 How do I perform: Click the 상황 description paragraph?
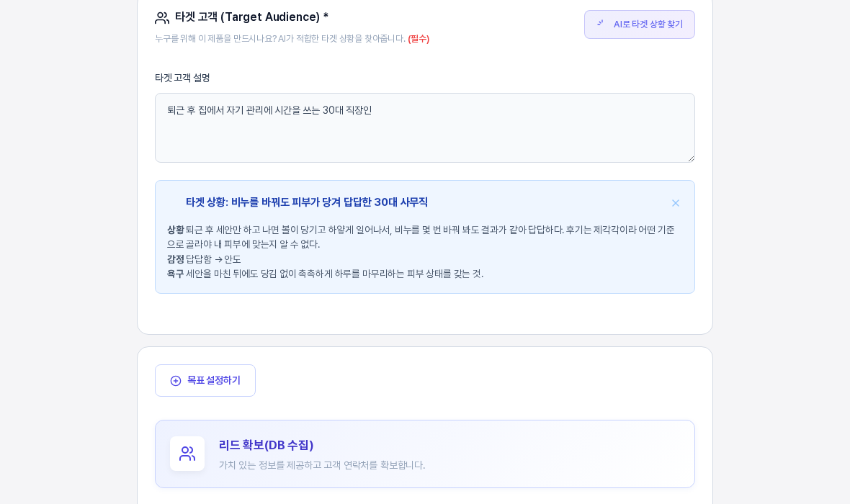(421, 237)
